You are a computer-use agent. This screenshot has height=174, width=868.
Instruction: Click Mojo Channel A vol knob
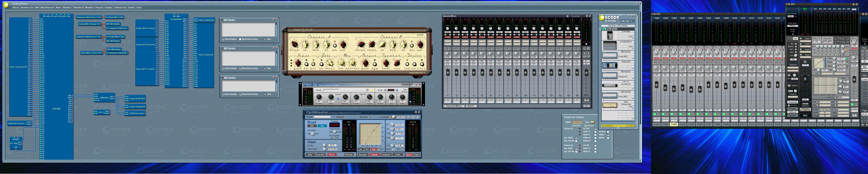click(343, 44)
